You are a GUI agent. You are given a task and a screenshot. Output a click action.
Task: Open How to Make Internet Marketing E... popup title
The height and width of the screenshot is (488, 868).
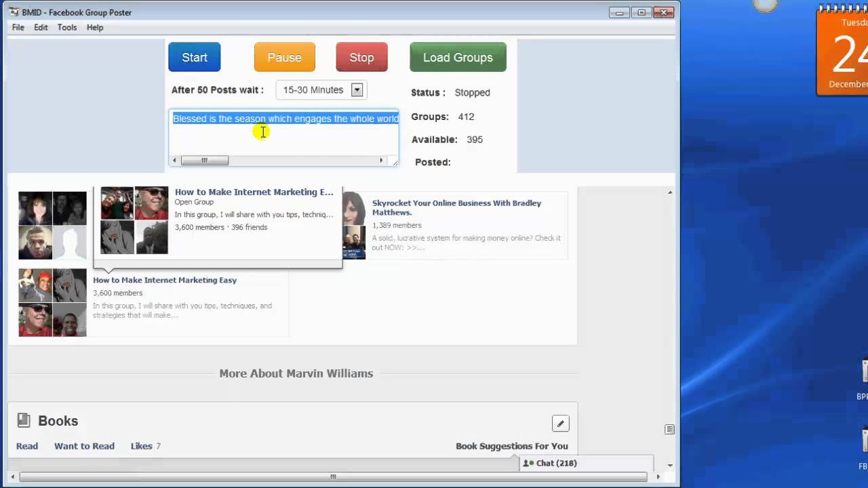(254, 192)
